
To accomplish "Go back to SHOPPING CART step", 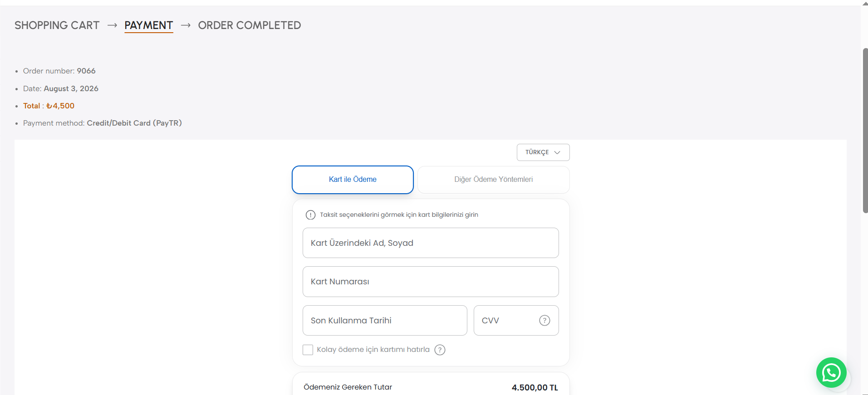I will [x=57, y=25].
